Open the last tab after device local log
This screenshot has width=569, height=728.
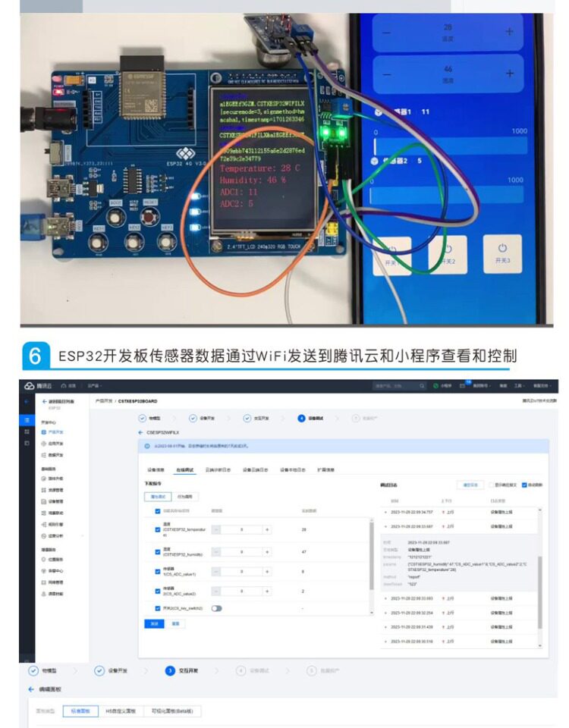[325, 470]
